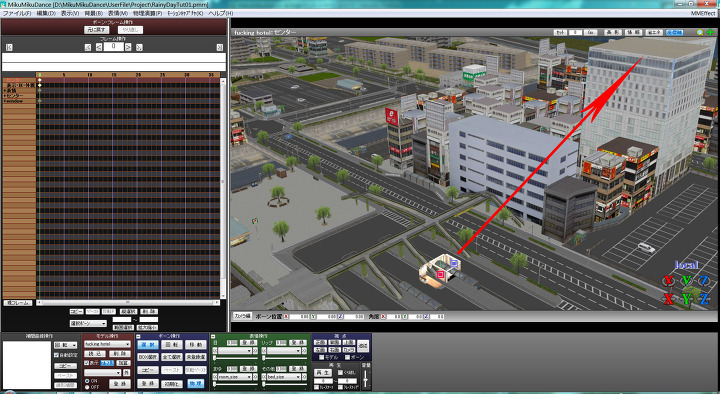Toggle the repeat checkbox beside play button
Viewport: 720px width, 394px height.
click(340, 372)
